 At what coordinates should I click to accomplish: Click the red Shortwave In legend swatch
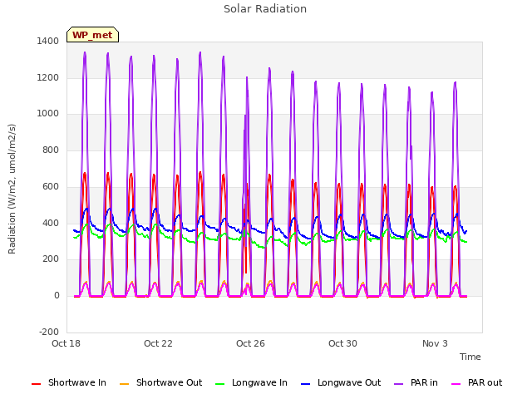click(x=36, y=384)
